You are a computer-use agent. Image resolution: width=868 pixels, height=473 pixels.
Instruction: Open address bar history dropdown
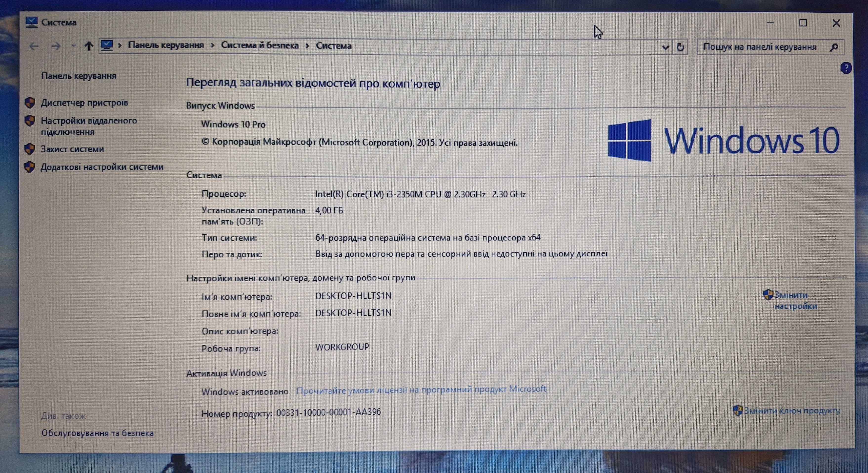tap(665, 47)
